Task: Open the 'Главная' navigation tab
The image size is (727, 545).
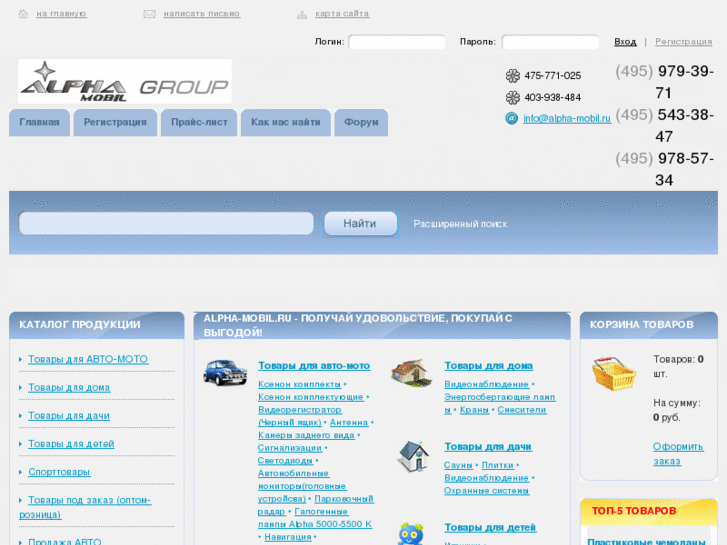Action: [39, 122]
